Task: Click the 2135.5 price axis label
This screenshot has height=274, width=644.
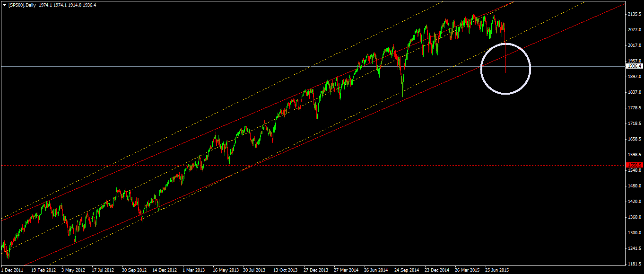Action: click(x=634, y=14)
